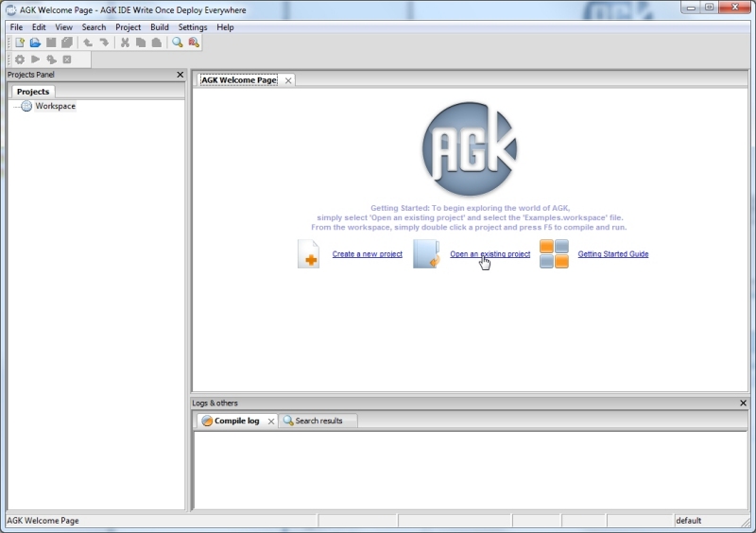This screenshot has height=533, width=756.
Task: Click the Undo arrow icon
Action: tap(88, 43)
